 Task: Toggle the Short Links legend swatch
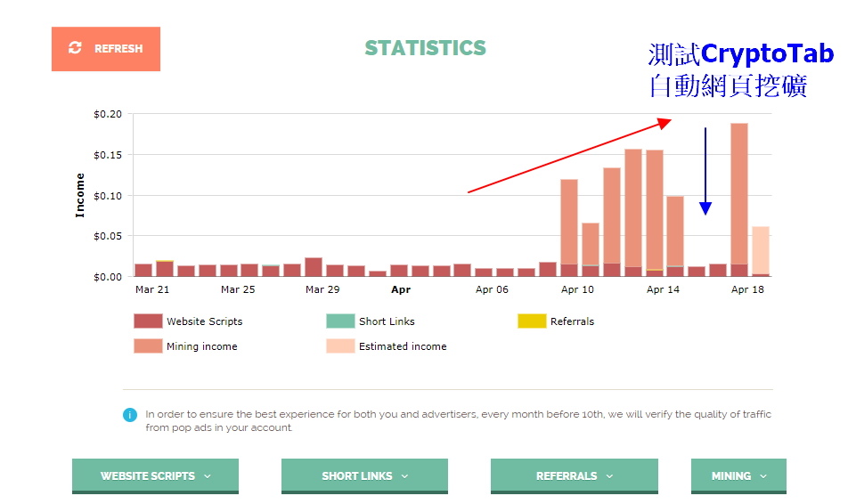[x=340, y=321]
